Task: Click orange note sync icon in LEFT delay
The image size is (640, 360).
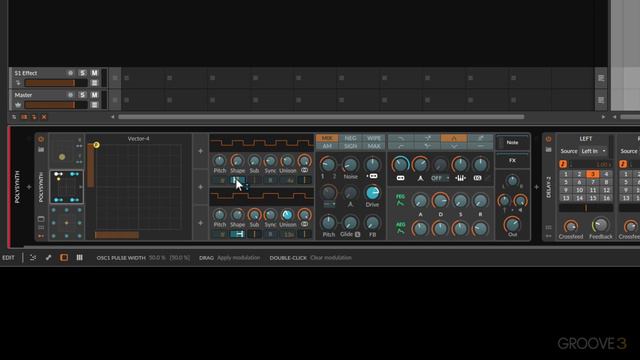Action: pos(563,164)
